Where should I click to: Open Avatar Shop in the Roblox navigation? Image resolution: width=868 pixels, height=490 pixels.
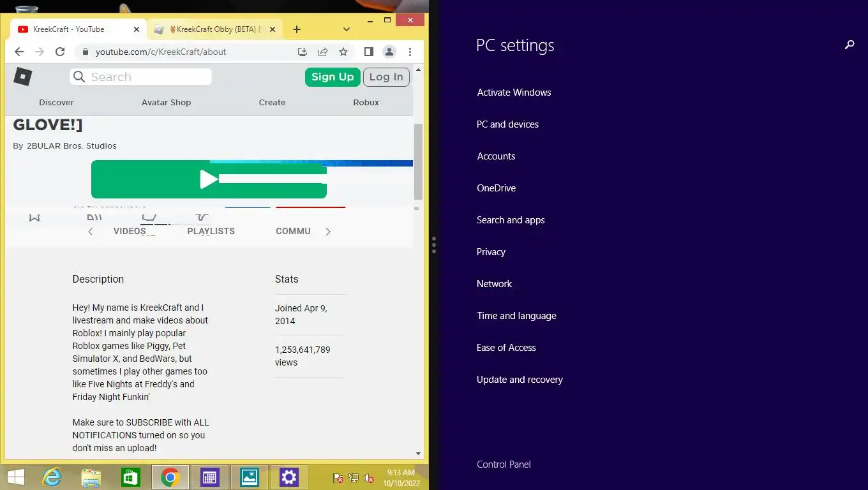pos(166,102)
